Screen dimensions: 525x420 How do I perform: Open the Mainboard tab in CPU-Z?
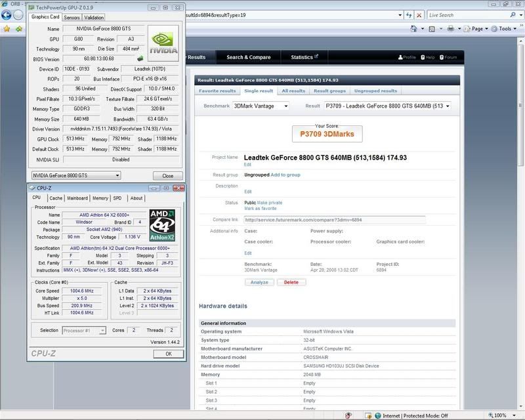tap(77, 198)
